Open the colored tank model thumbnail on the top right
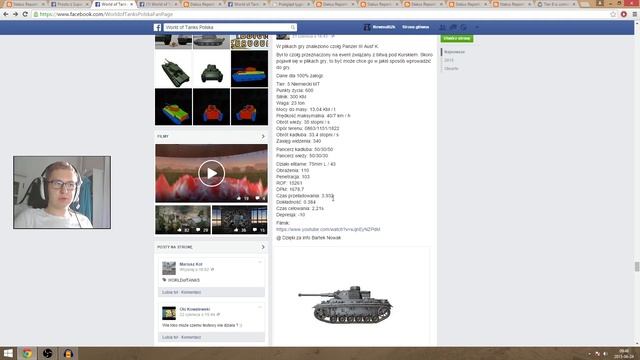 [x=249, y=69]
